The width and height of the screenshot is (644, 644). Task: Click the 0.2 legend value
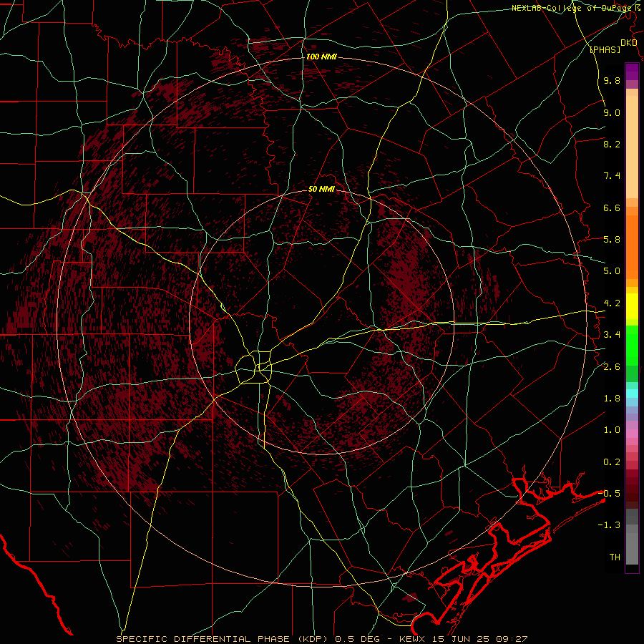pos(612,462)
